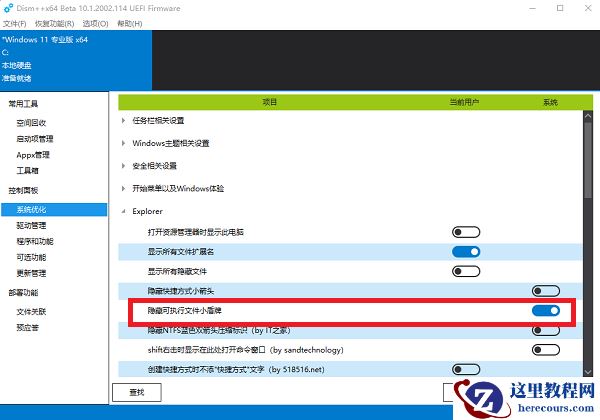600x420 pixels.
Task: Enable the 隐藏快捷方式小箭头 switch
Action: point(546,291)
